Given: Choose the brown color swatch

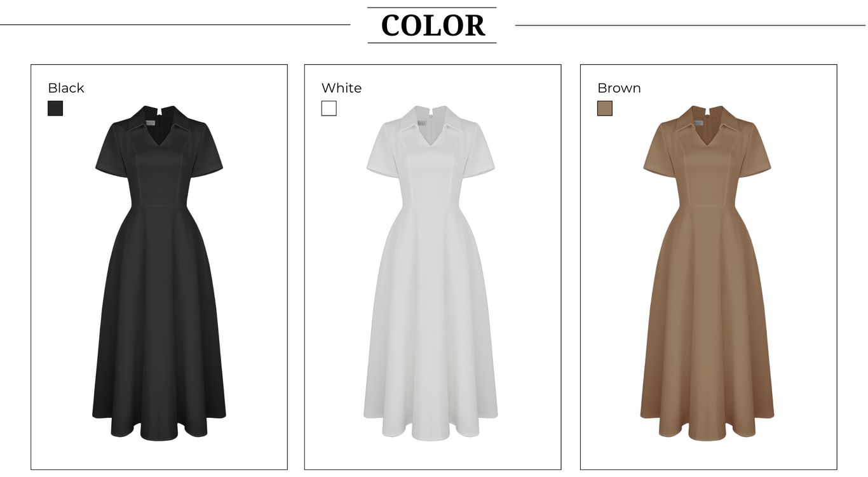Looking at the screenshot, I should [x=604, y=108].
